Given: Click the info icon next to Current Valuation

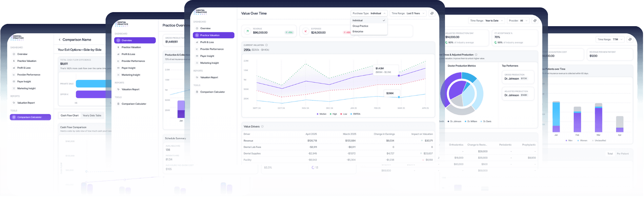Looking at the screenshot, I should coord(266,45).
